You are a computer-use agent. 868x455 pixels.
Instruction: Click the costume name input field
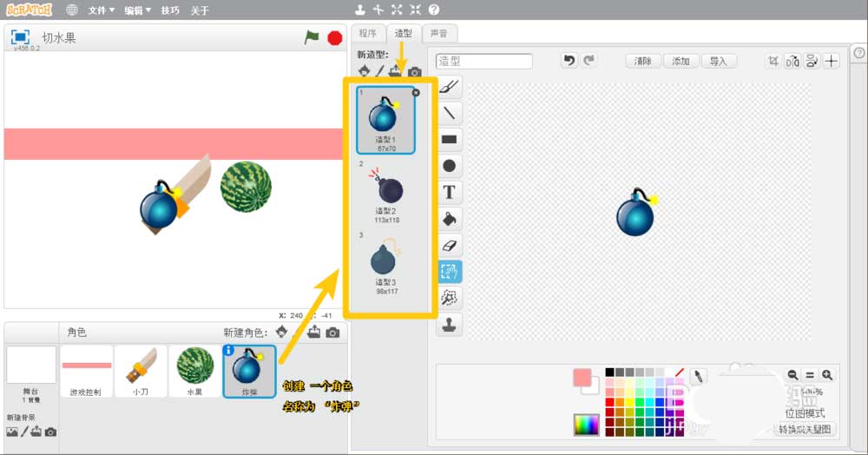coord(484,61)
